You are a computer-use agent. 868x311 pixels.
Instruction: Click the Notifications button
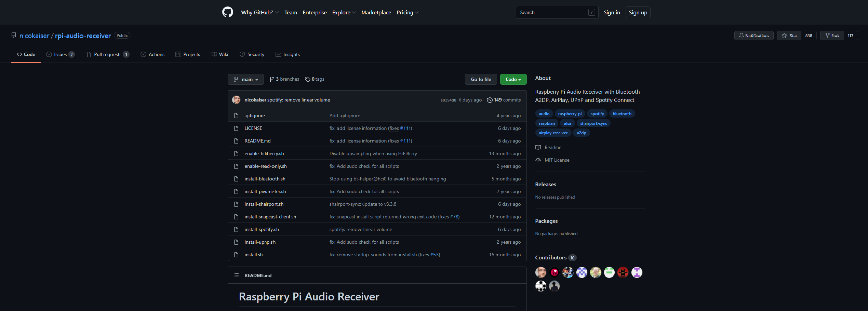coord(754,36)
